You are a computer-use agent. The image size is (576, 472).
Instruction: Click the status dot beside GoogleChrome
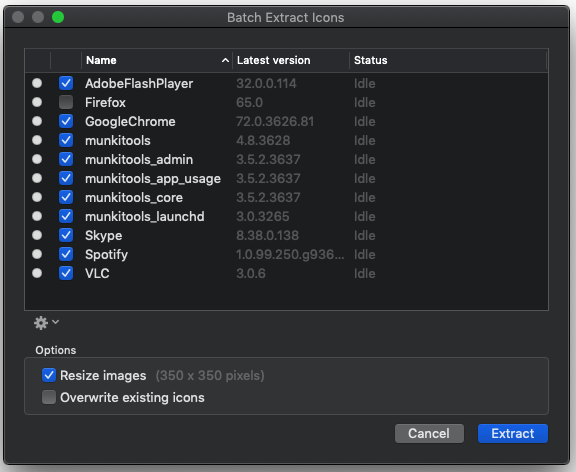[x=37, y=121]
